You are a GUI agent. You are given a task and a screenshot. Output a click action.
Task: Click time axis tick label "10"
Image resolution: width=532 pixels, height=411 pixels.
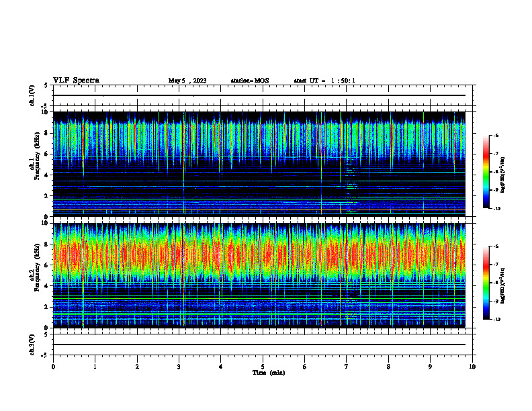472,367
